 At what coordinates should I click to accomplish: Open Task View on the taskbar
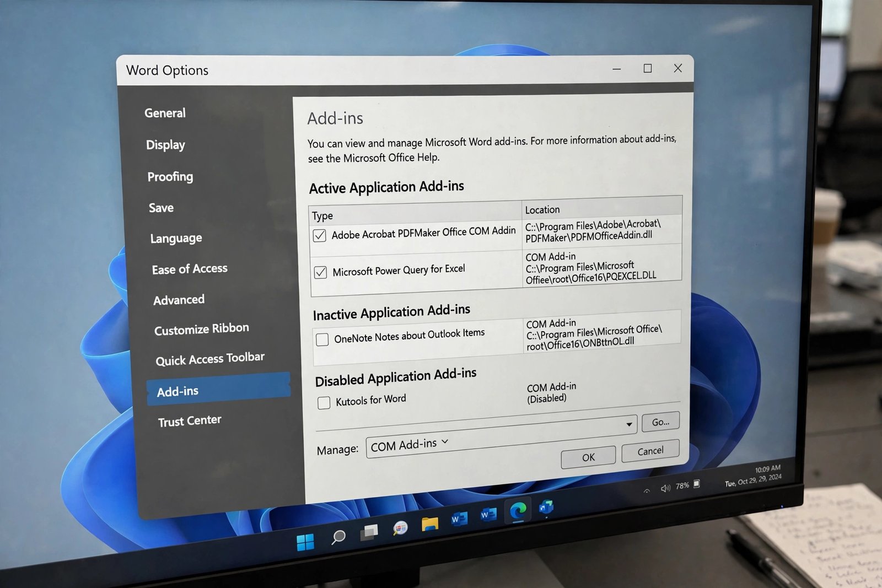[369, 532]
